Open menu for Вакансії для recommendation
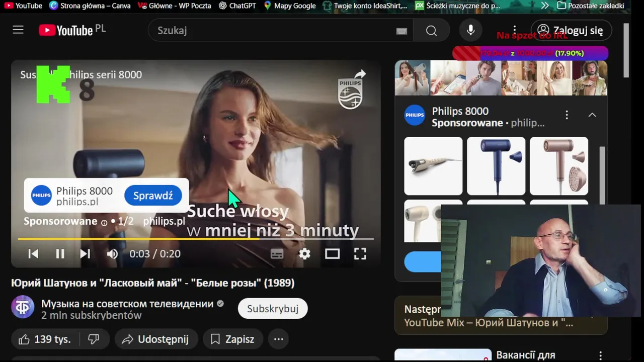This screenshot has width=644, height=362. 600,355
